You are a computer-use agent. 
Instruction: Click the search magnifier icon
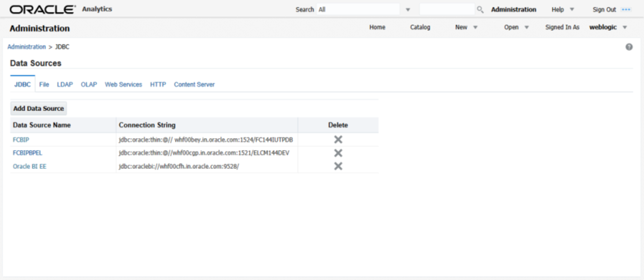(480, 9)
